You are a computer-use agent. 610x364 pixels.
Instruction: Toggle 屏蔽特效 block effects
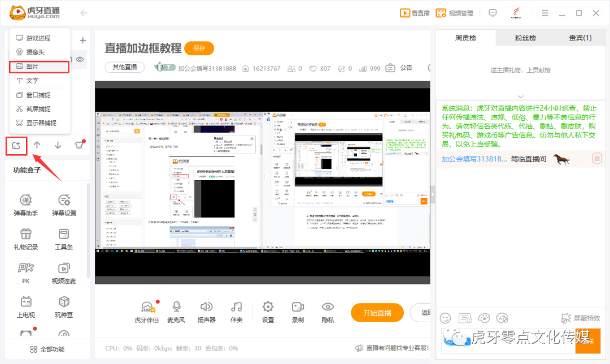tap(581, 318)
